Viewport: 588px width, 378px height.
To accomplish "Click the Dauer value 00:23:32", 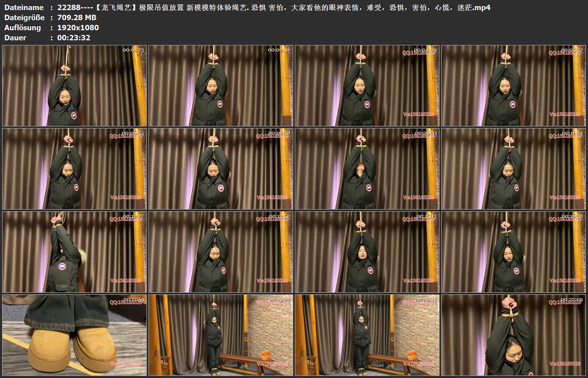I will point(74,38).
